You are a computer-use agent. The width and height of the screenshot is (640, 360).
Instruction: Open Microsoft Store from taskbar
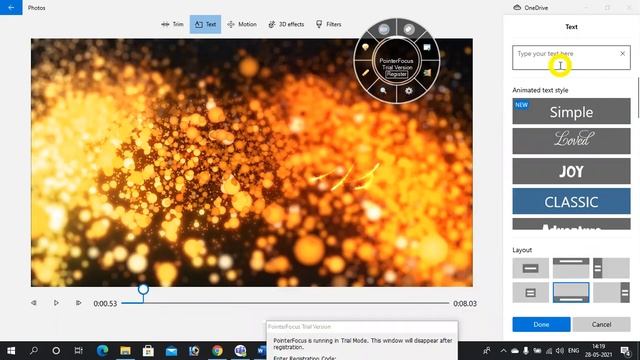[x=148, y=351]
